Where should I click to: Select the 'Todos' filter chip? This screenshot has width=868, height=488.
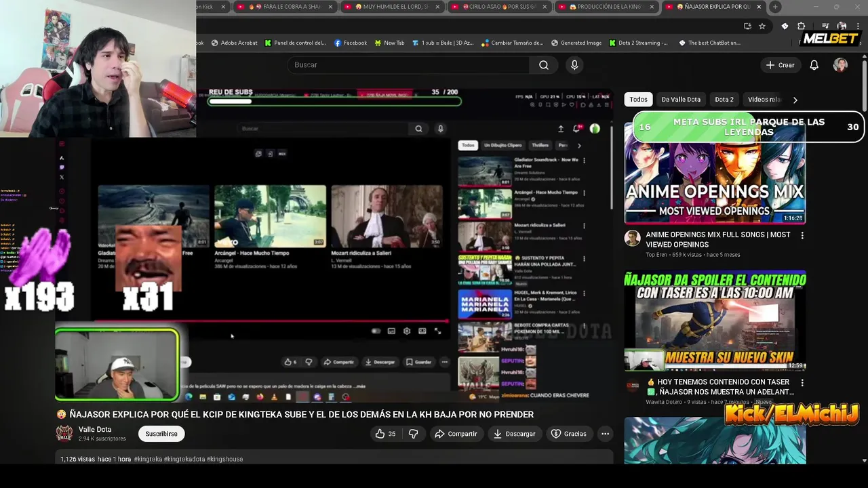638,100
